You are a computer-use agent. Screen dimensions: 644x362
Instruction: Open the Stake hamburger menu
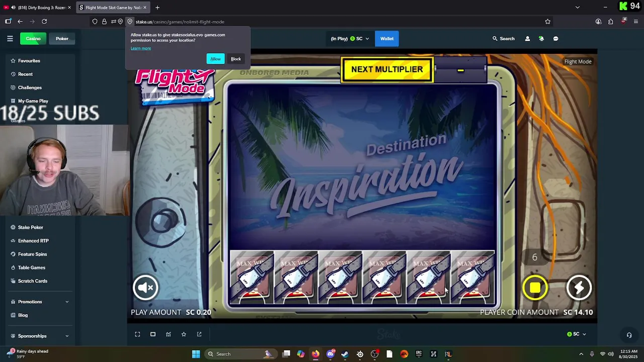(x=10, y=39)
